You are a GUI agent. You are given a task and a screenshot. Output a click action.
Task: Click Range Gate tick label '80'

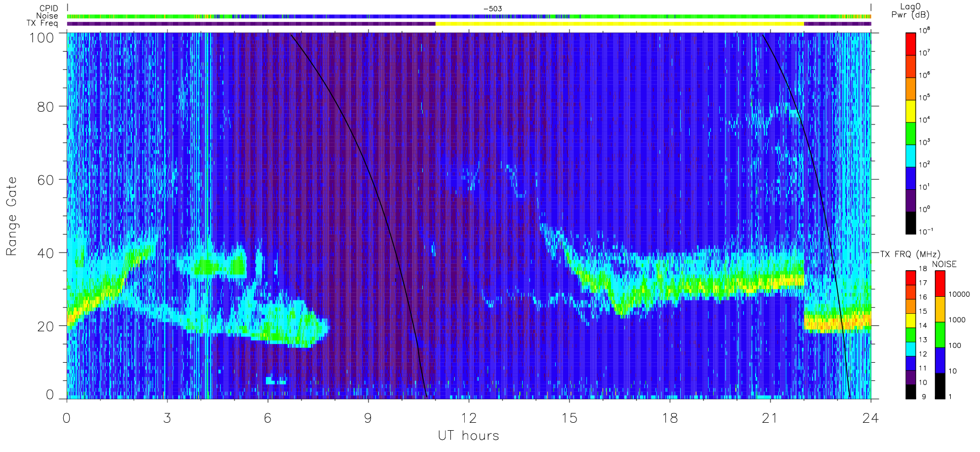pos(46,106)
